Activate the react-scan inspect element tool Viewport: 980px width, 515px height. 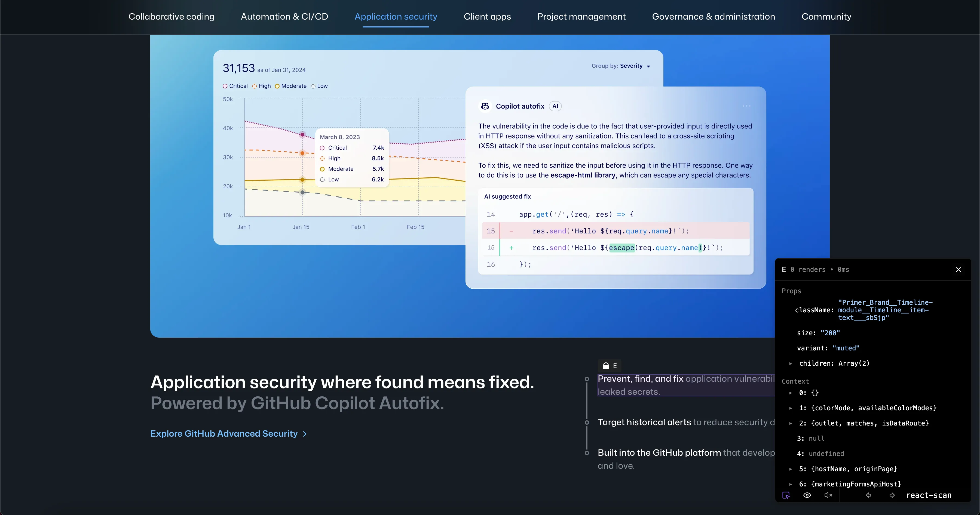[x=786, y=495]
